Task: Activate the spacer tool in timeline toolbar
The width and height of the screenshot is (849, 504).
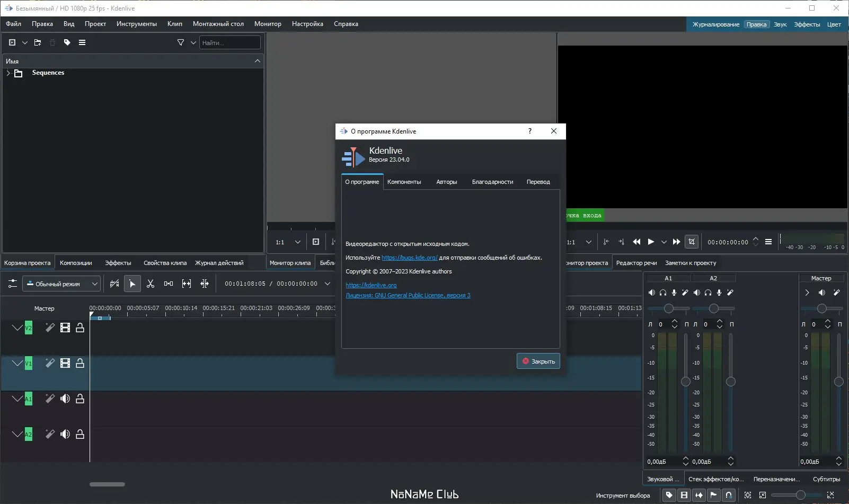Action: pyautogui.click(x=169, y=284)
